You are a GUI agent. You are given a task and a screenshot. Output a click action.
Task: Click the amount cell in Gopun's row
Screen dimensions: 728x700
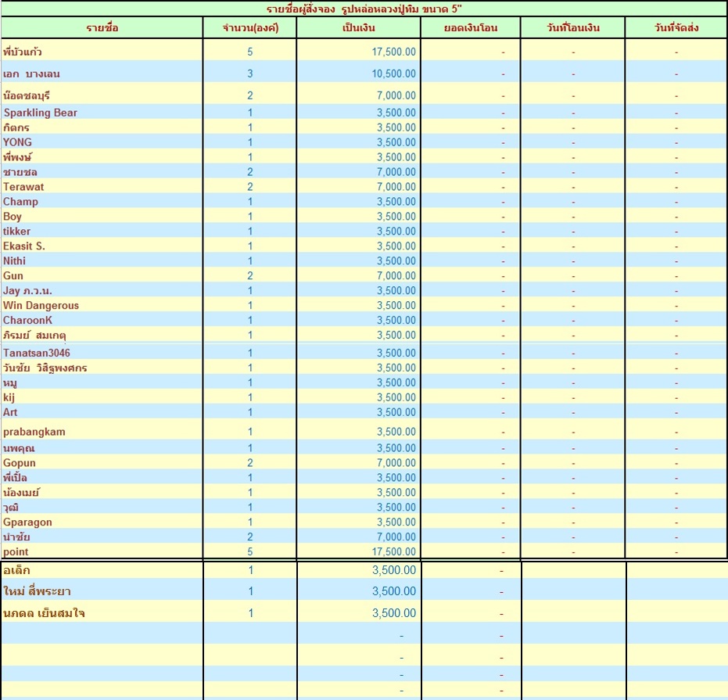(x=358, y=463)
